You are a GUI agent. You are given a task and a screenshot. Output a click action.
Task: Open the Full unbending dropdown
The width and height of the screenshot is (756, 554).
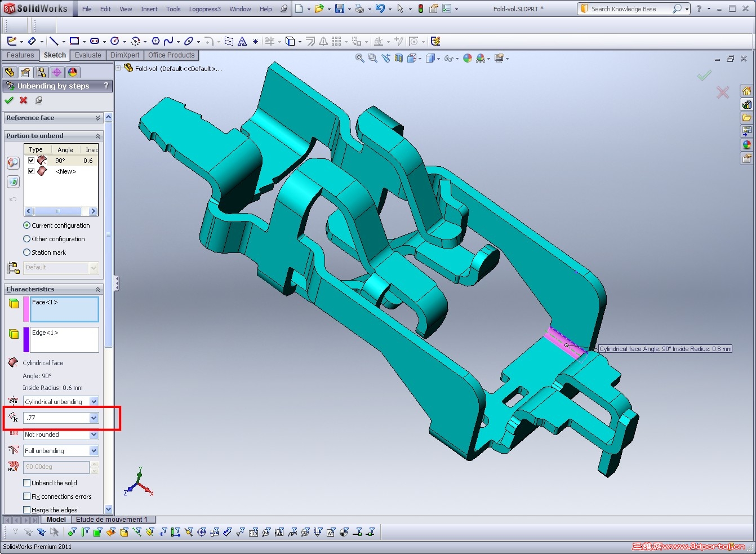tap(94, 451)
